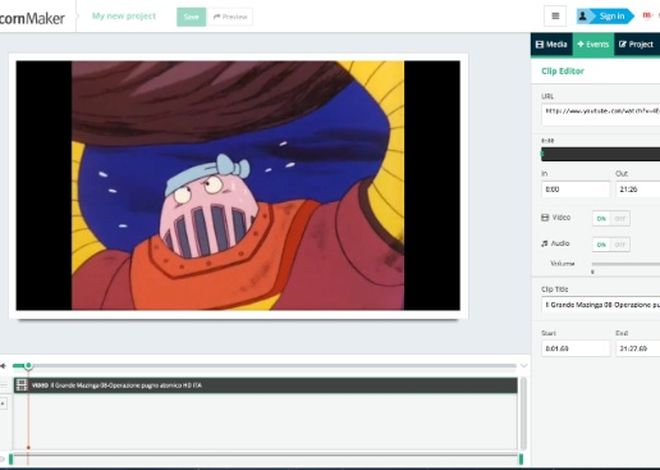
Task: Switch to the Project tab
Action: click(x=637, y=44)
